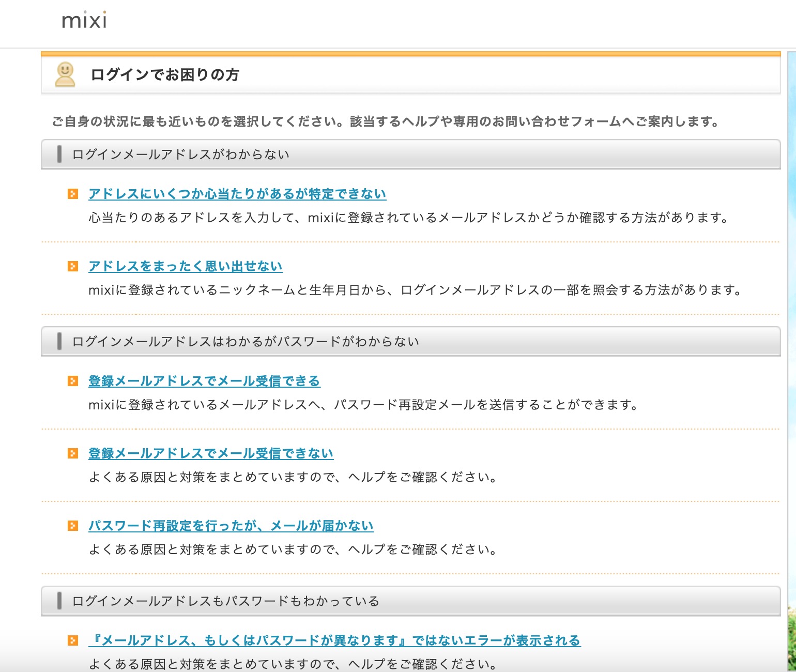Click section header ログインメールアドレスもパスワードもわかっている
The width and height of the screenshot is (796, 672).
[411, 601]
